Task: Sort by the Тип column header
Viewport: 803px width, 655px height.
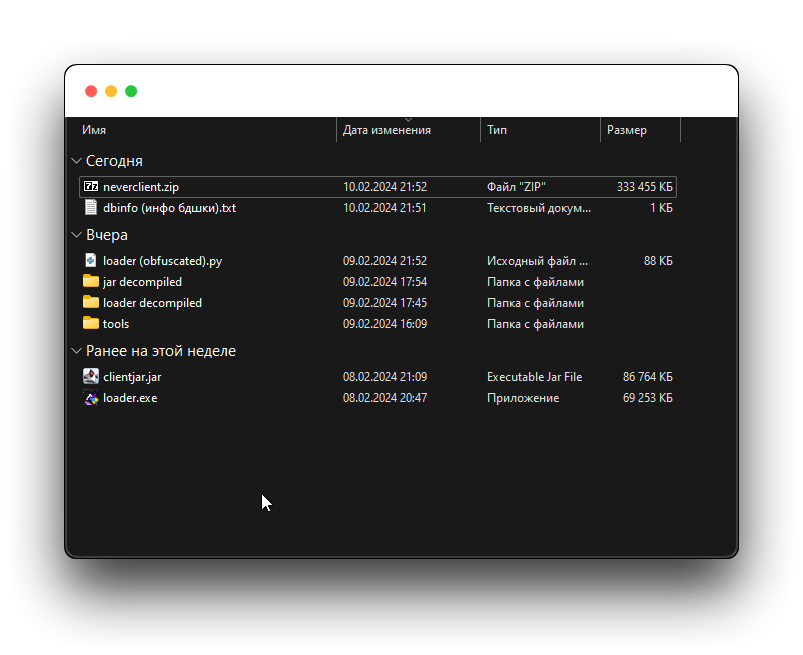Action: click(497, 130)
